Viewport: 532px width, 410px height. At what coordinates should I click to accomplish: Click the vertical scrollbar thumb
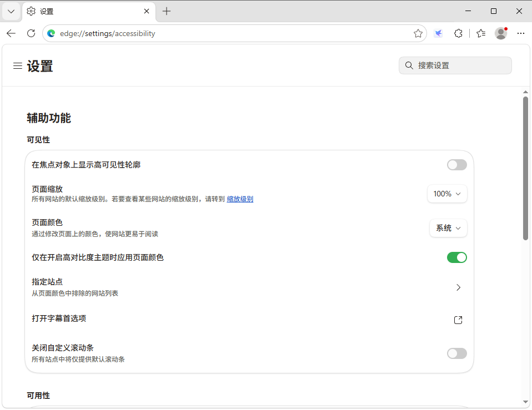coord(525,169)
